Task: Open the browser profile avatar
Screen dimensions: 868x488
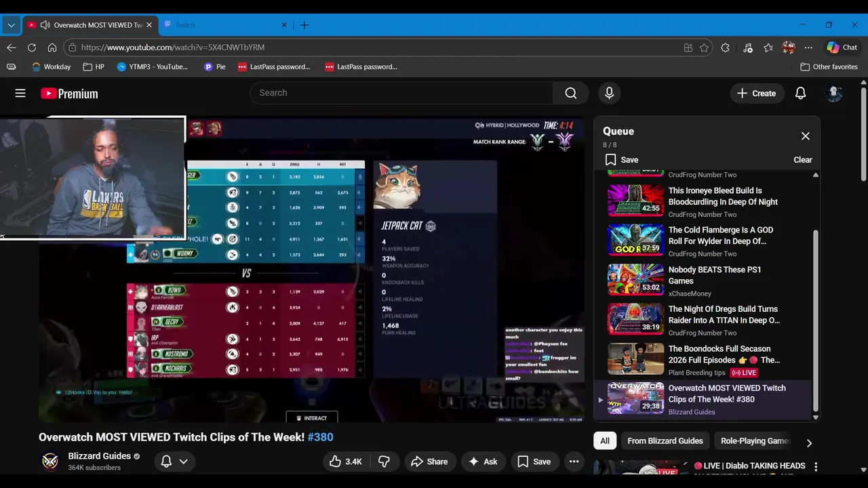Action: 788,47
